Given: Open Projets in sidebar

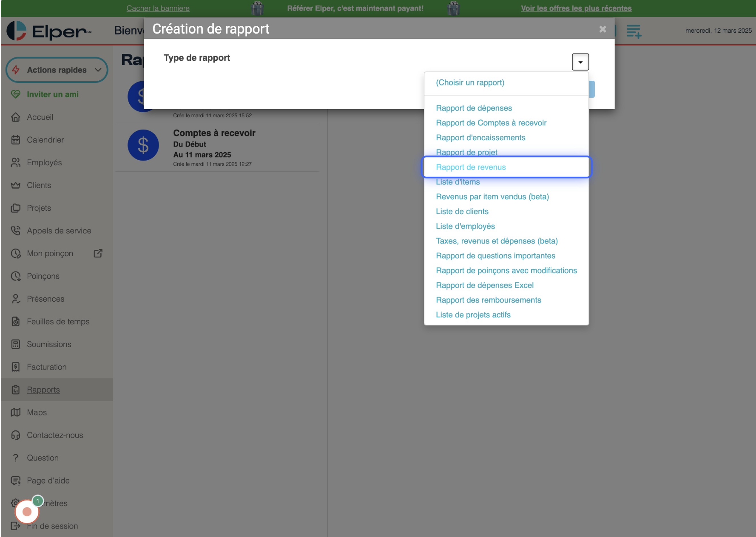Looking at the screenshot, I should click(x=39, y=208).
